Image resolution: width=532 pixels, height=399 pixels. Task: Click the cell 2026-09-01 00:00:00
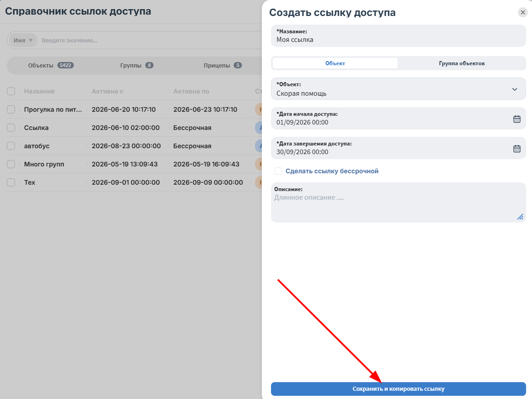click(x=126, y=182)
